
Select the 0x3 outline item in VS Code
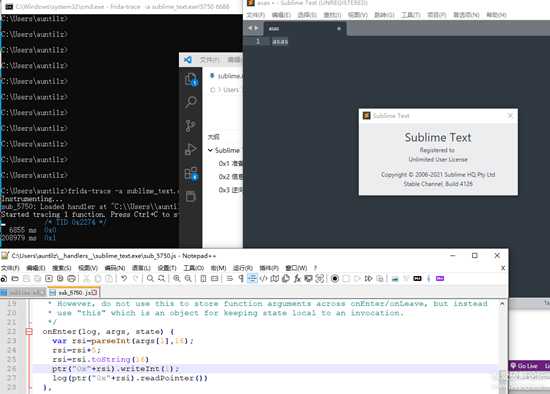(230, 190)
